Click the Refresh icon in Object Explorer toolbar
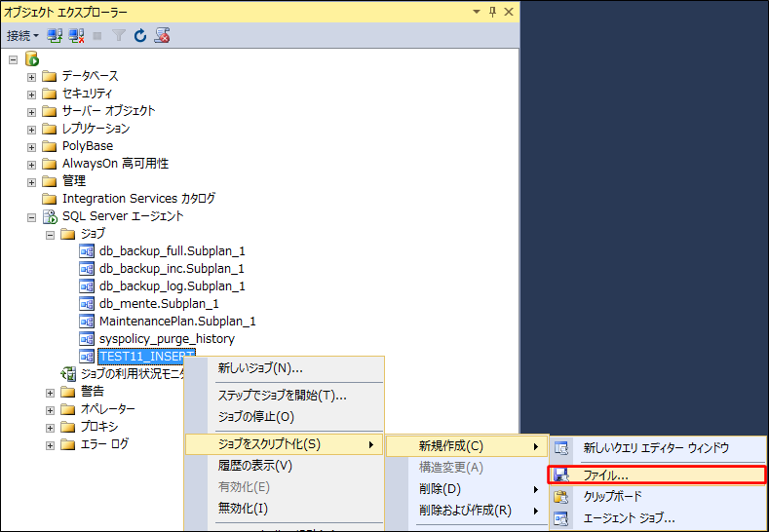 pyautogui.click(x=140, y=35)
